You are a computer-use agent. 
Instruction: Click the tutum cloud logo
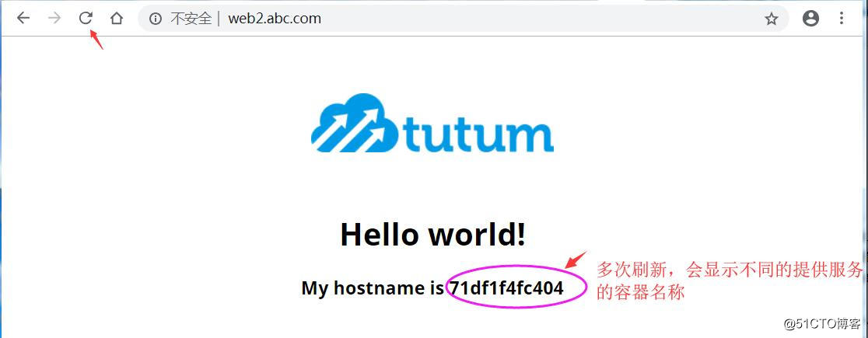(x=432, y=123)
